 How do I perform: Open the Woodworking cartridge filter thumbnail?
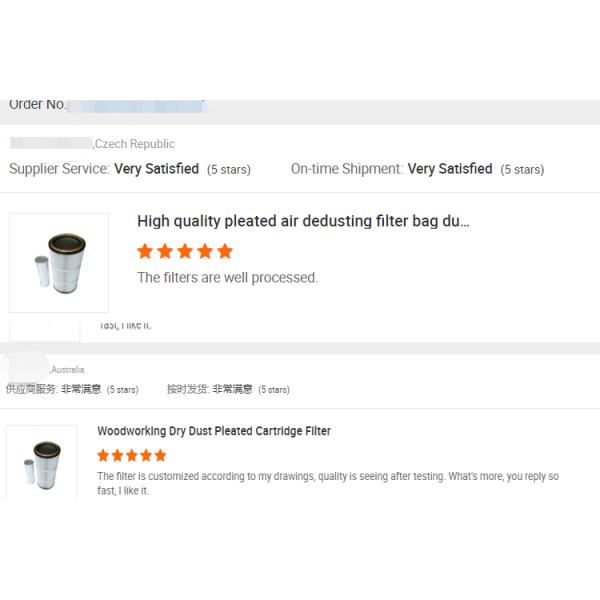[x=41, y=462]
